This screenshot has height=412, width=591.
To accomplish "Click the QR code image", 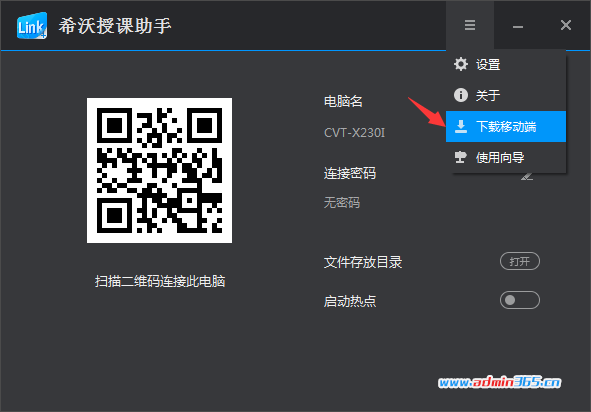I will pos(159,170).
